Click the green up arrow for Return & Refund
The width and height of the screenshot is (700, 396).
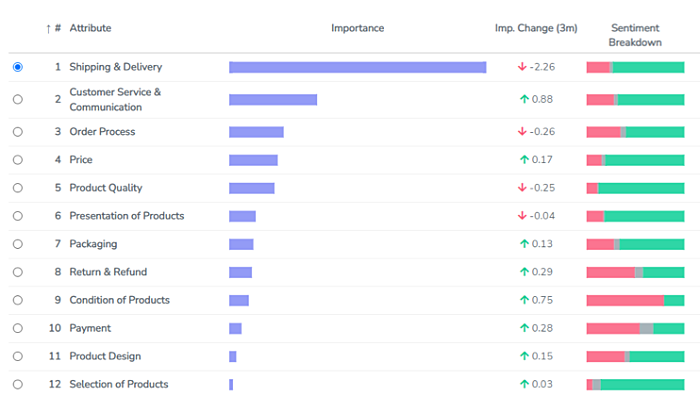coord(524,272)
